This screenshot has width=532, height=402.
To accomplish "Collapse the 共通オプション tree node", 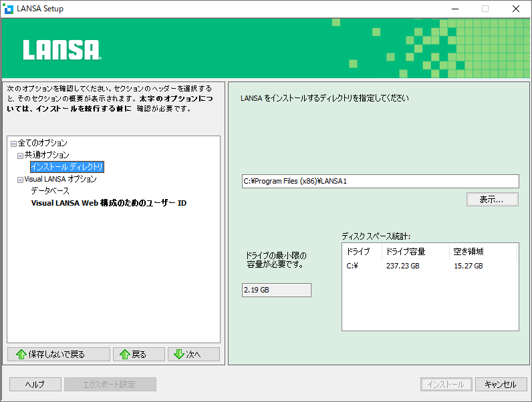I will click(x=20, y=156).
